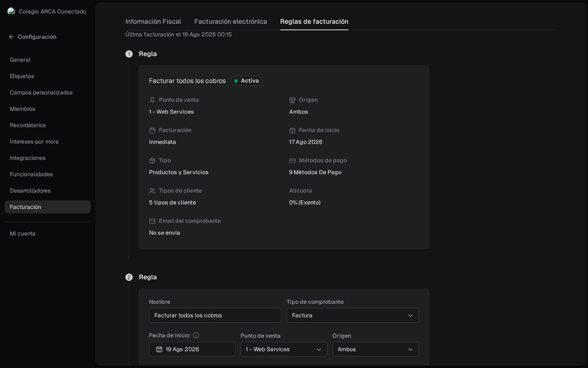Click the green Activa status badge
The width and height of the screenshot is (588, 368).
247,81
